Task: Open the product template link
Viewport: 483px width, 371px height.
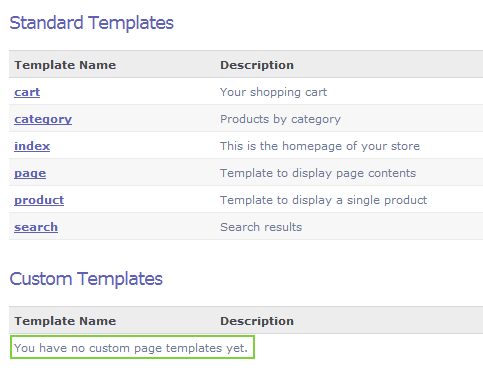Action: coord(39,200)
